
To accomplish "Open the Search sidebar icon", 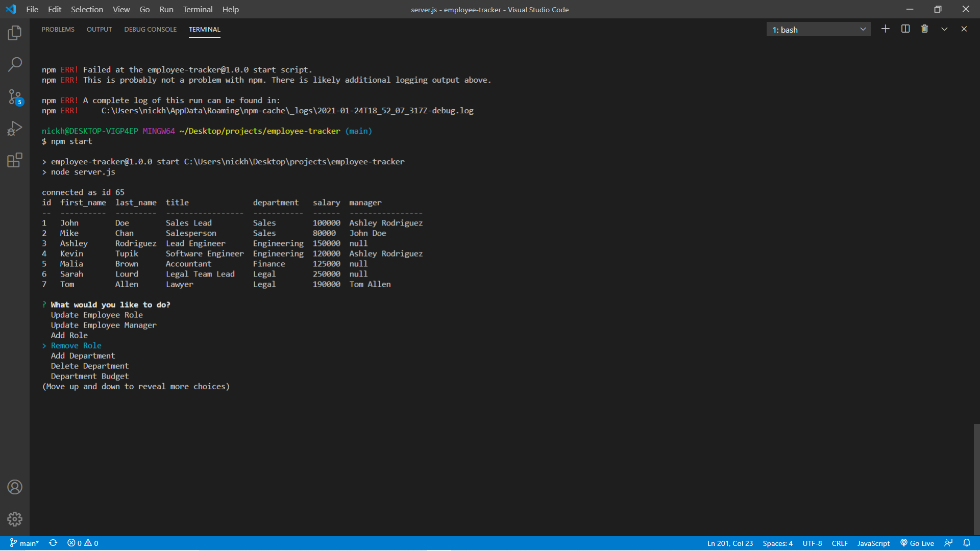I will point(14,64).
